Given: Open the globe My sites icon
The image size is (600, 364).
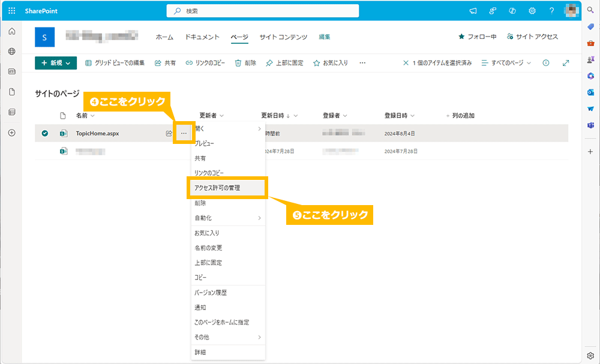Looking at the screenshot, I should tap(12, 51).
